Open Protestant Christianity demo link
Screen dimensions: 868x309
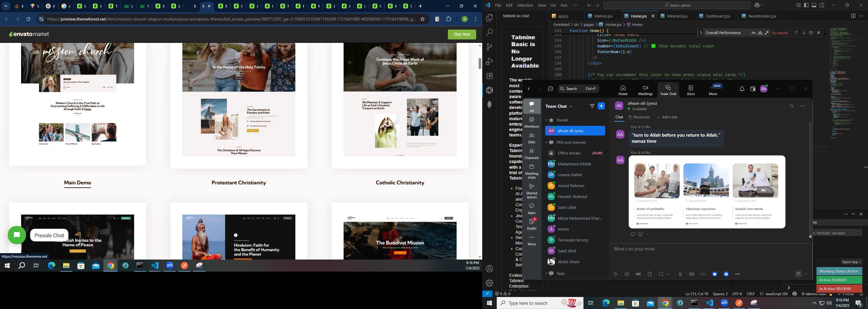pos(239,183)
